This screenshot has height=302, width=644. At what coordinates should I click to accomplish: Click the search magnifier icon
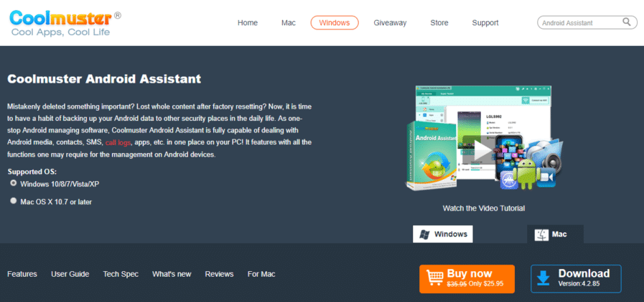[x=627, y=22]
